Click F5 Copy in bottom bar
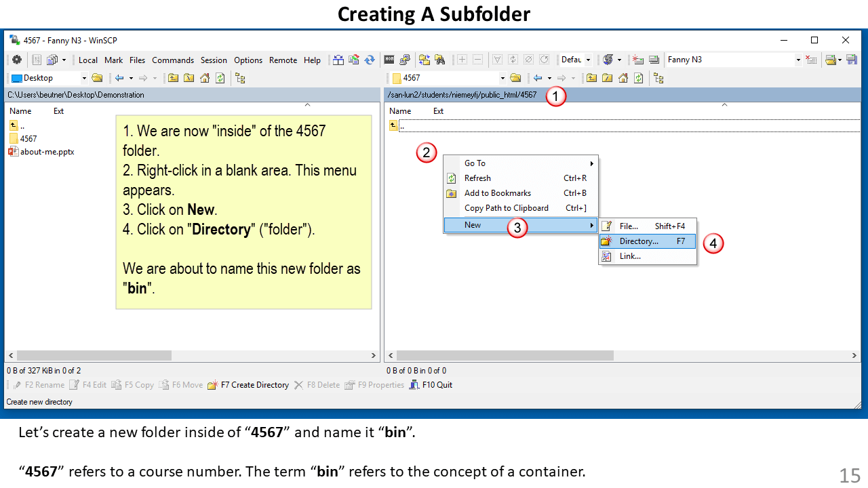Image resolution: width=868 pixels, height=488 pixels. click(x=133, y=385)
